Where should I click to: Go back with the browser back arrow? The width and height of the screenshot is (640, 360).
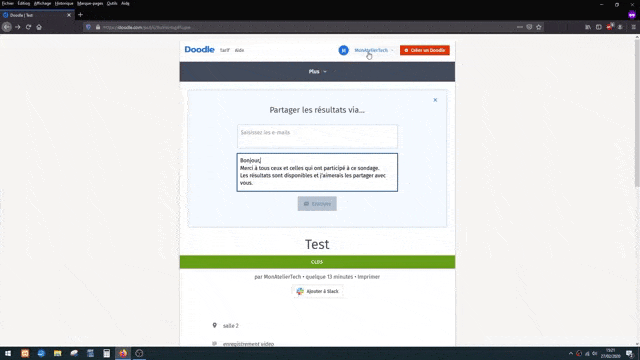click(7, 27)
